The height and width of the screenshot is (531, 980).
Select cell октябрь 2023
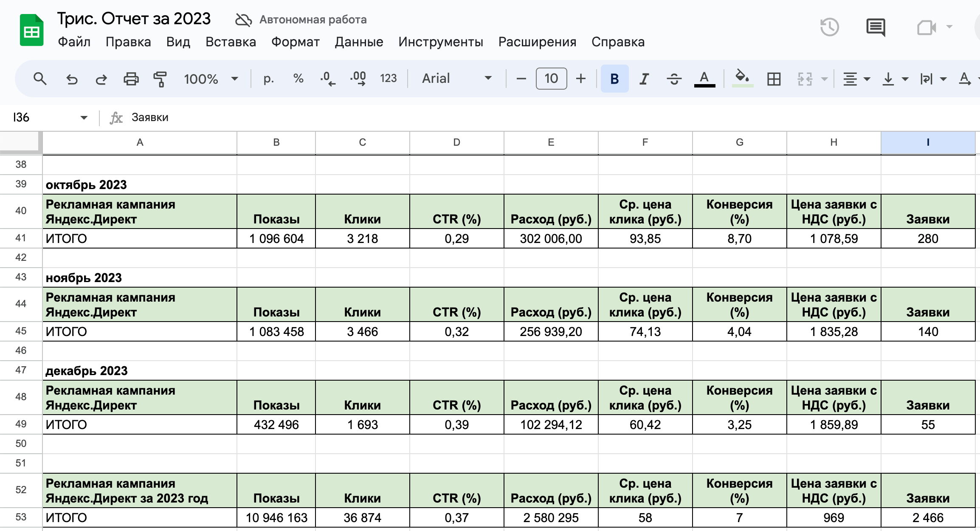tap(140, 185)
